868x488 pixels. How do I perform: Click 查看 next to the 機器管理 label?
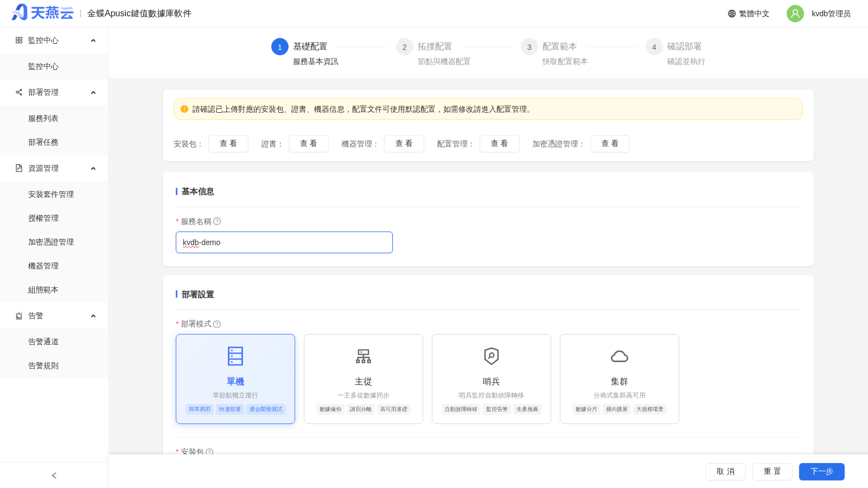tap(404, 144)
